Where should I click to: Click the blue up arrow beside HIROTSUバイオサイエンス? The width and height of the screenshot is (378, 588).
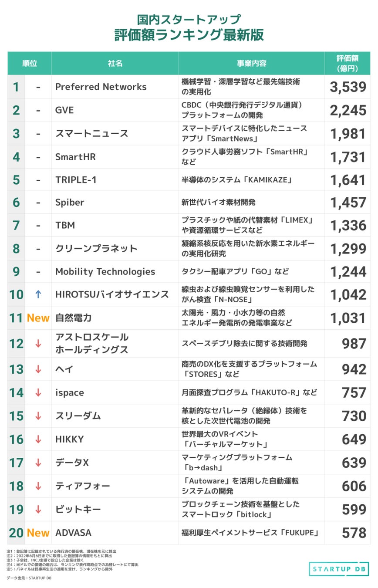(38, 294)
